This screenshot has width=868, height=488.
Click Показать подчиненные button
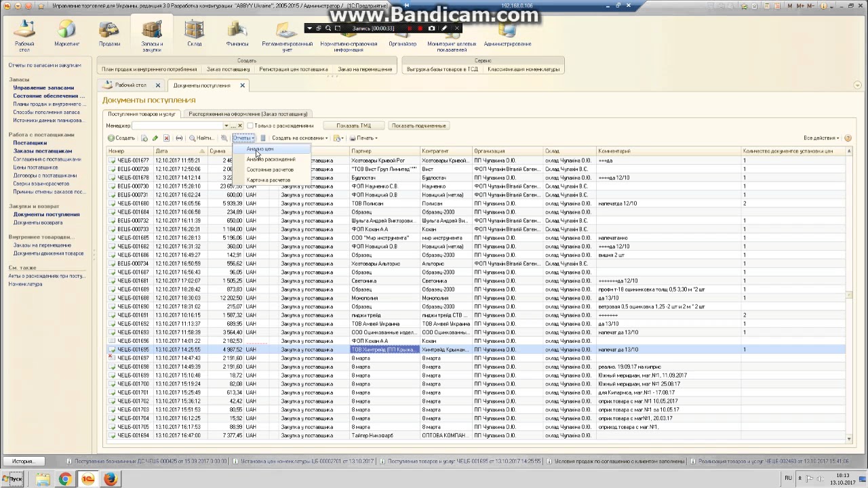(x=418, y=126)
